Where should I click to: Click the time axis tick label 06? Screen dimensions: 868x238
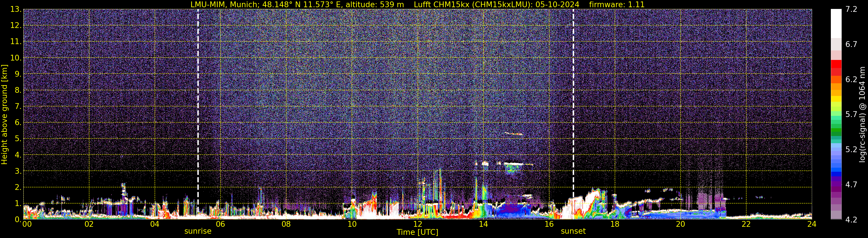click(220, 224)
